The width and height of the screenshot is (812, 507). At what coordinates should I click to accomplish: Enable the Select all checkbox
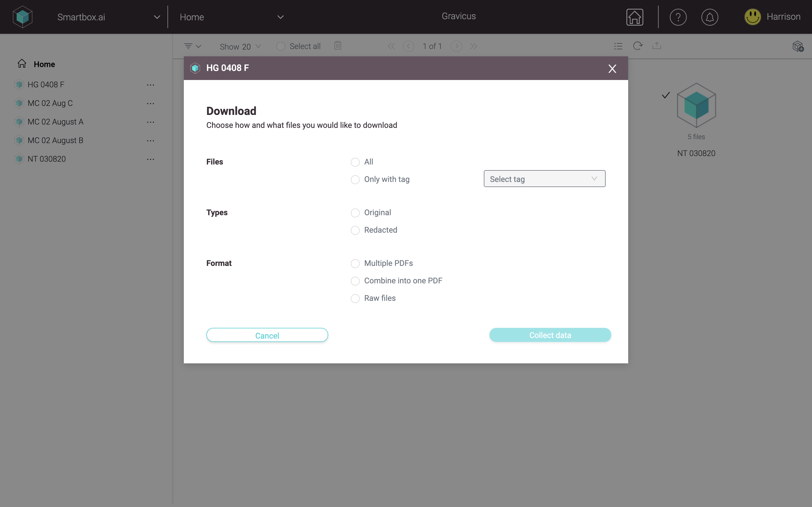[x=281, y=46]
